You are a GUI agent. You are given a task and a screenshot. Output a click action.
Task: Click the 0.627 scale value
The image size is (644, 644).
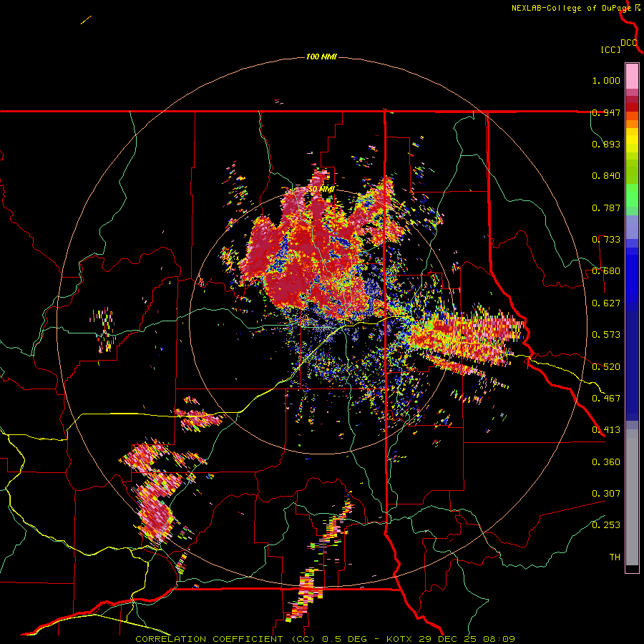pyautogui.click(x=606, y=303)
